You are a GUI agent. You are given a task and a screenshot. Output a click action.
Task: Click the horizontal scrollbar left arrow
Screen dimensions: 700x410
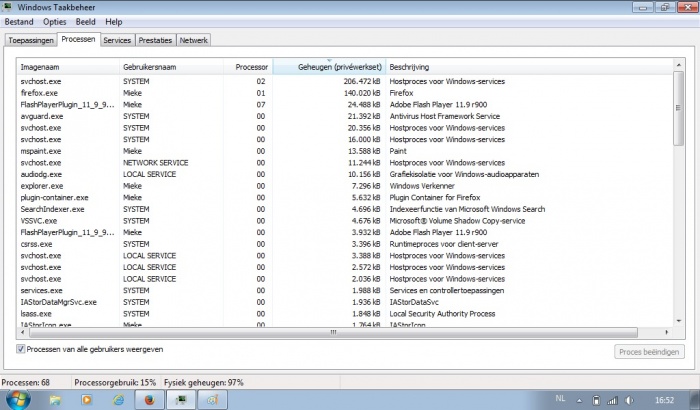[x=23, y=332]
